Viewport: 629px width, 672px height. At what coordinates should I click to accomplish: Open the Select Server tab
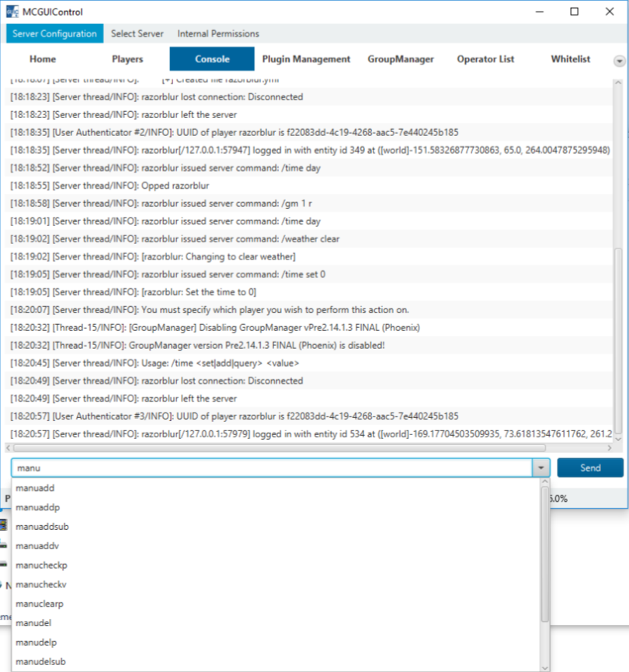click(137, 33)
